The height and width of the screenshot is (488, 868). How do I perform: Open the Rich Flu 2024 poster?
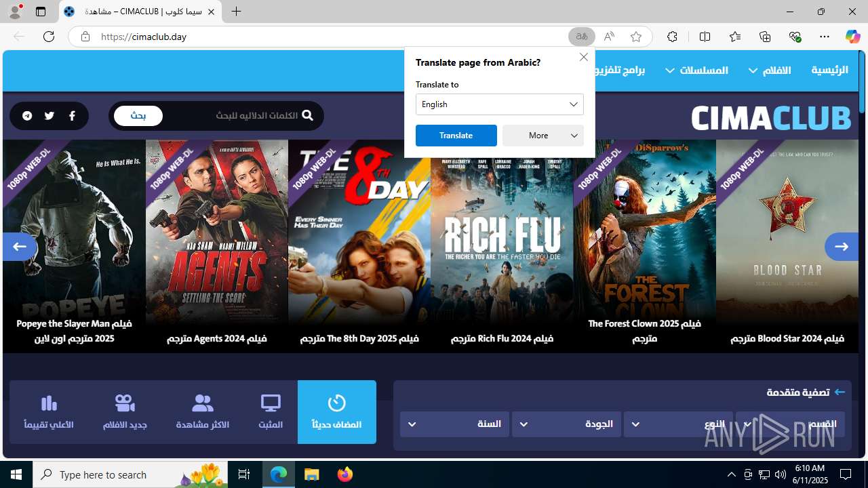click(x=502, y=246)
